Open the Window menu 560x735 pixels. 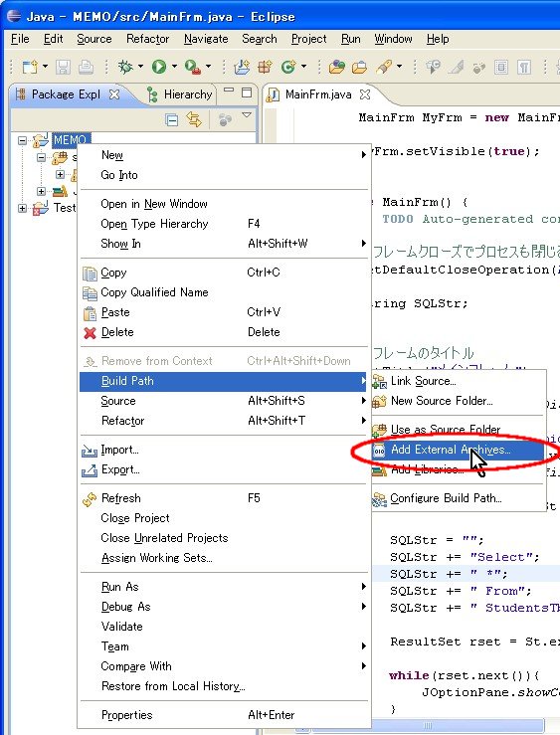point(393,39)
